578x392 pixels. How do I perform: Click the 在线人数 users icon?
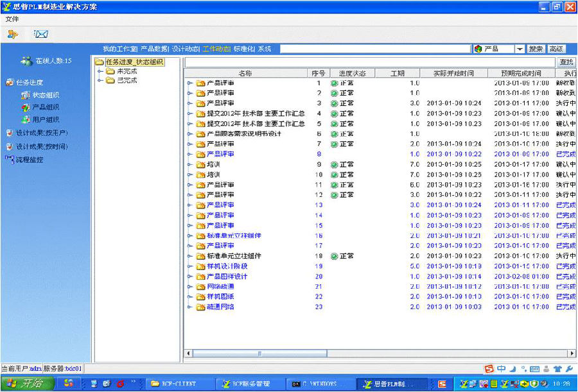tap(26, 61)
